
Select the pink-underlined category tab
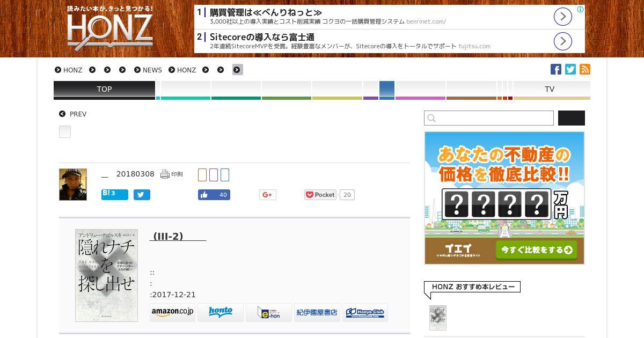tap(420, 90)
